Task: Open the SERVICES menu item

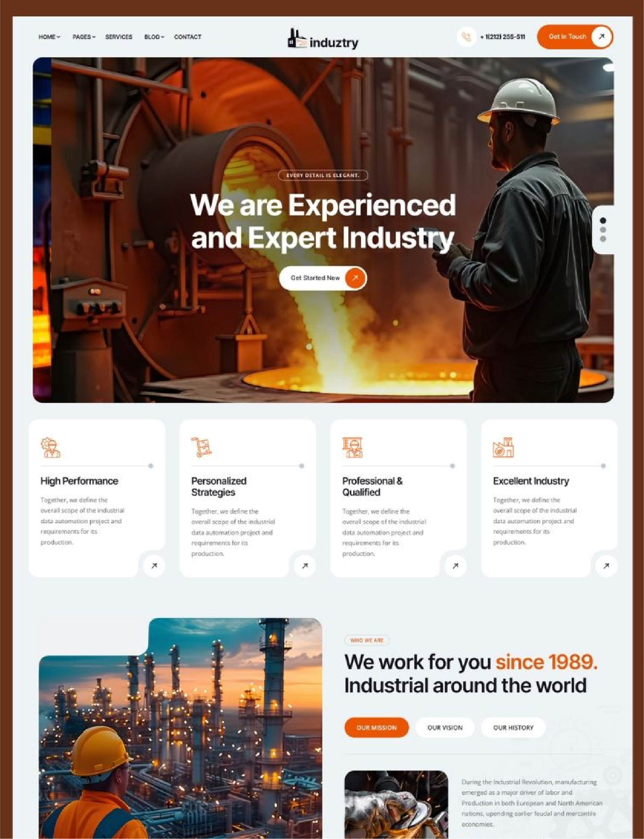Action: [x=118, y=37]
